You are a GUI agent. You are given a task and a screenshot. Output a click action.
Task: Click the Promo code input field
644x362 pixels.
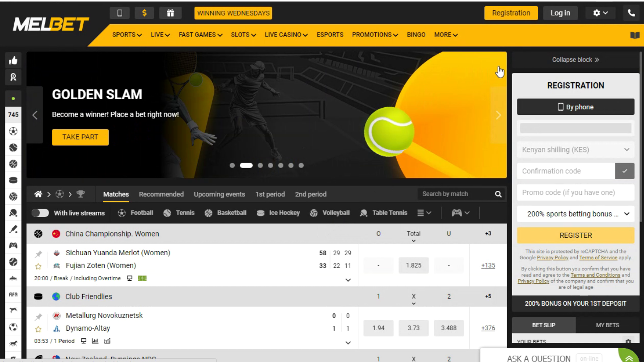click(576, 193)
